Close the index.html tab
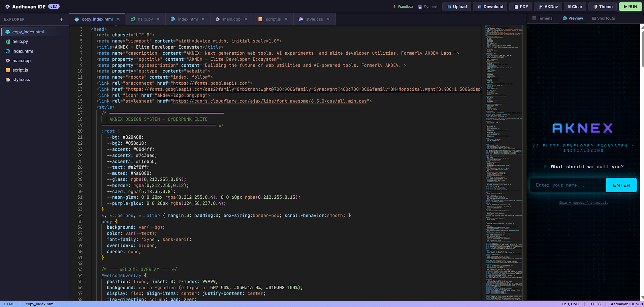 [x=203, y=19]
